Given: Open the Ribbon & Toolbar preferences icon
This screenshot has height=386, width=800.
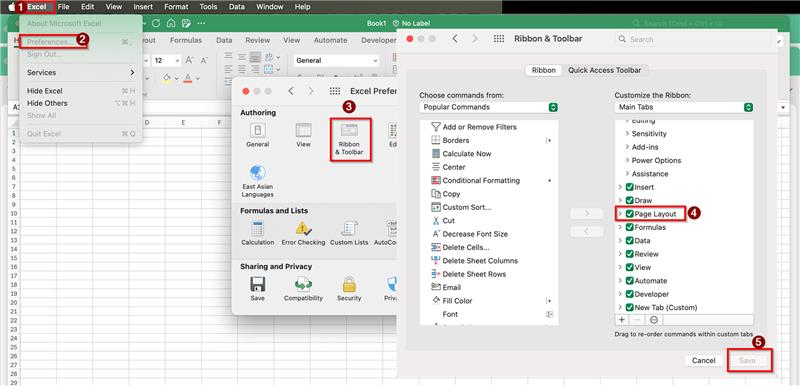Looking at the screenshot, I should (x=349, y=139).
